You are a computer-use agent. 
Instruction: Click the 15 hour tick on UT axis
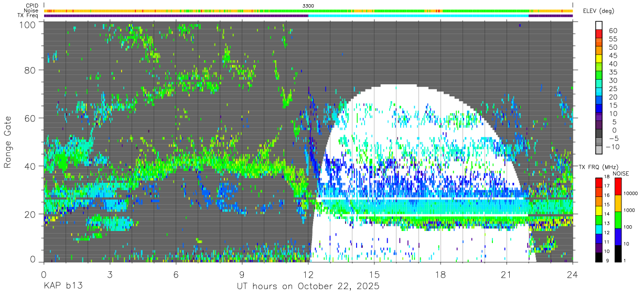point(374,274)
